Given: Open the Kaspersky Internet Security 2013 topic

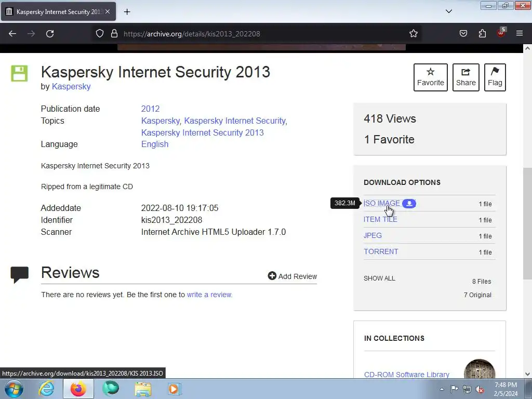Looking at the screenshot, I should click(203, 132).
